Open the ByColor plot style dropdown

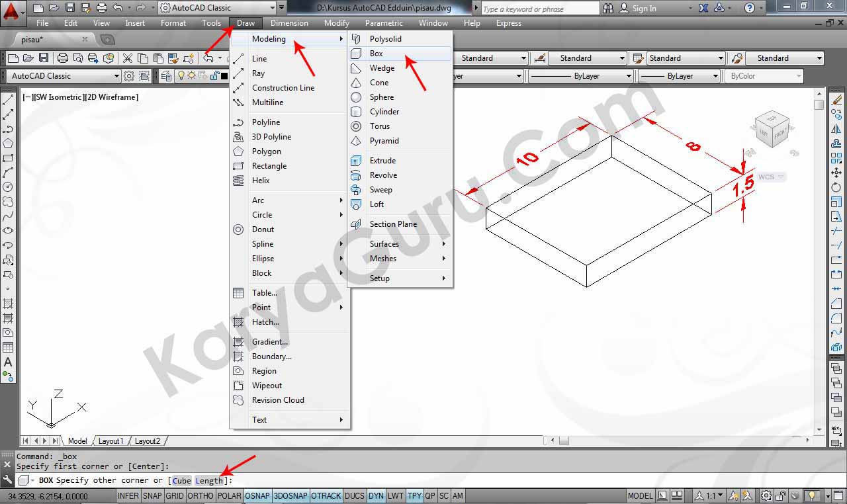tap(765, 76)
